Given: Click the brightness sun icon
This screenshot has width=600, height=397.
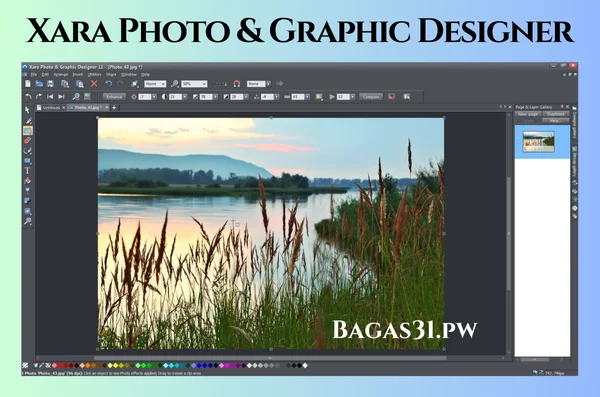Looking at the screenshot, I should (134, 97).
